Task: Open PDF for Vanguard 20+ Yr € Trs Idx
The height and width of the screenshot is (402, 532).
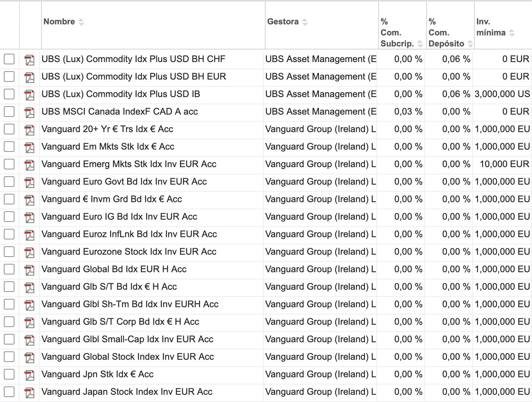Action: point(29,130)
